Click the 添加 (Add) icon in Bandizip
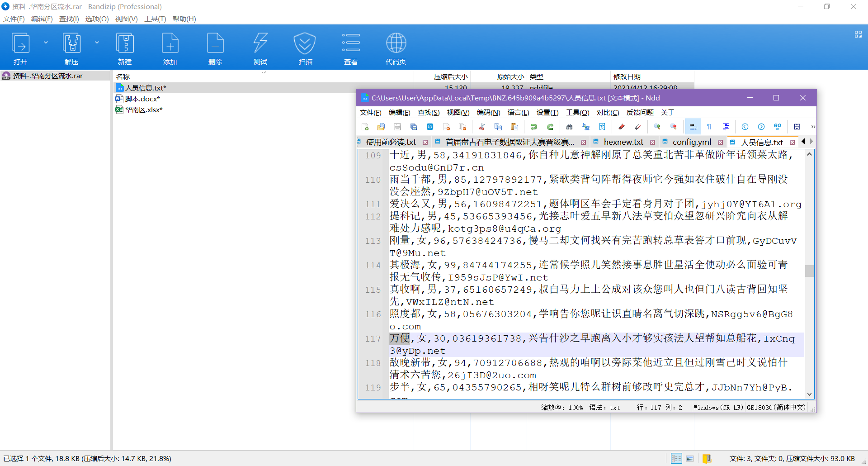The width and height of the screenshot is (868, 466). (x=170, y=43)
